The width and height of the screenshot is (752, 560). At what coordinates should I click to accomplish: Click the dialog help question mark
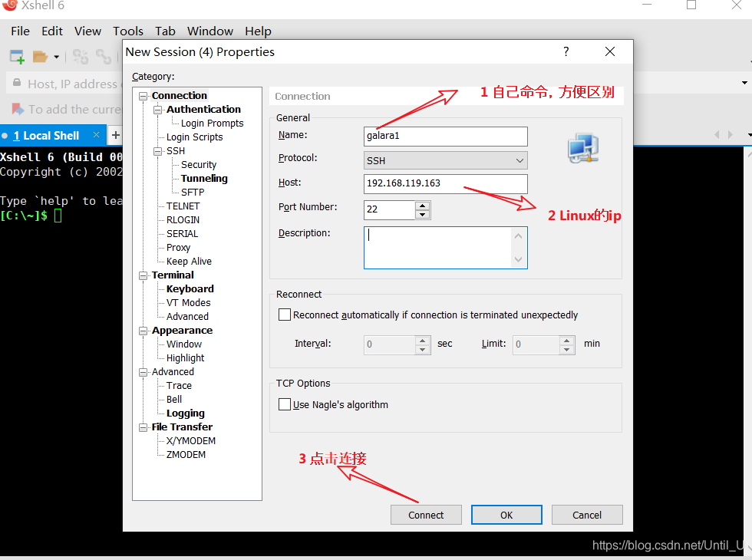[566, 51]
